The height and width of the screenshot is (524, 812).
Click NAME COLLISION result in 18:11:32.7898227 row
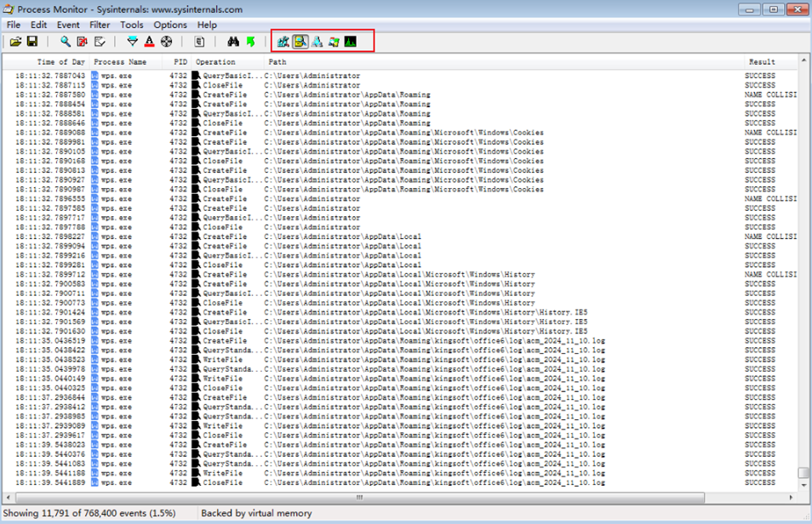coord(770,236)
